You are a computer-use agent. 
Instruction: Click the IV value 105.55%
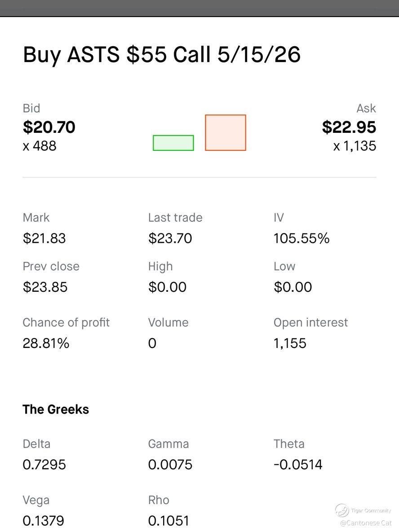pyautogui.click(x=301, y=238)
